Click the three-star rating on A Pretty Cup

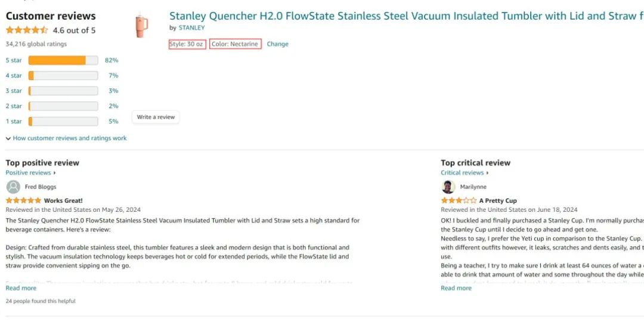click(x=459, y=200)
